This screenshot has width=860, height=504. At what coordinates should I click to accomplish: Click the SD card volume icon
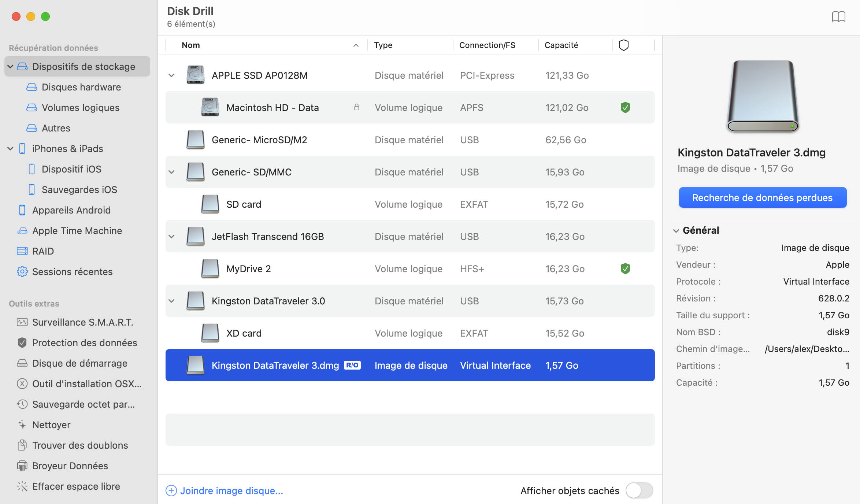(210, 204)
